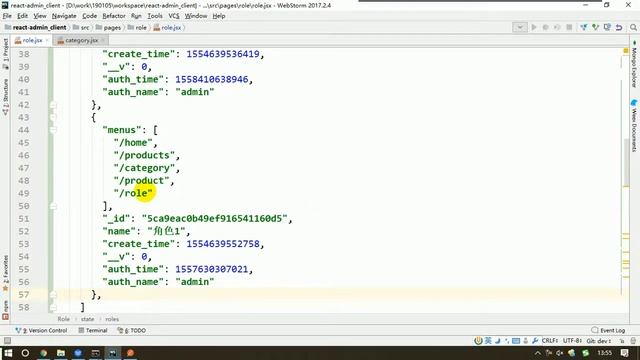Click the roles item in code breadcrumb
This screenshot has height=360, width=640.
(x=112, y=319)
